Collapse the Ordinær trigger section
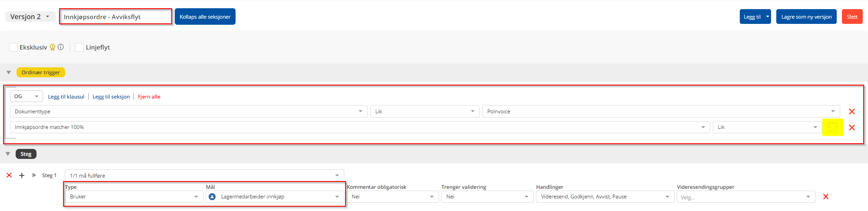The height and width of the screenshot is (211, 868). [x=8, y=73]
